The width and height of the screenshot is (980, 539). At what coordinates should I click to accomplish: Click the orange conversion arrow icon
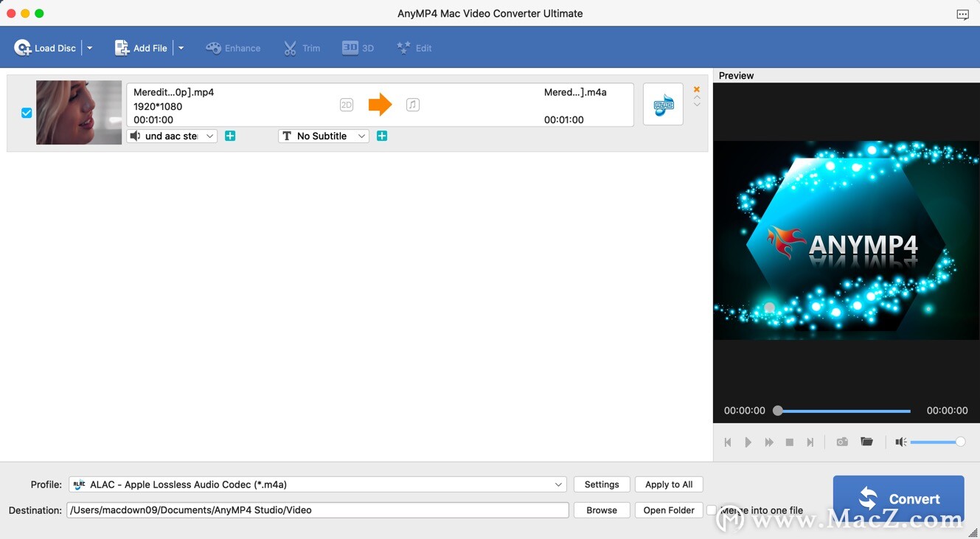click(380, 105)
